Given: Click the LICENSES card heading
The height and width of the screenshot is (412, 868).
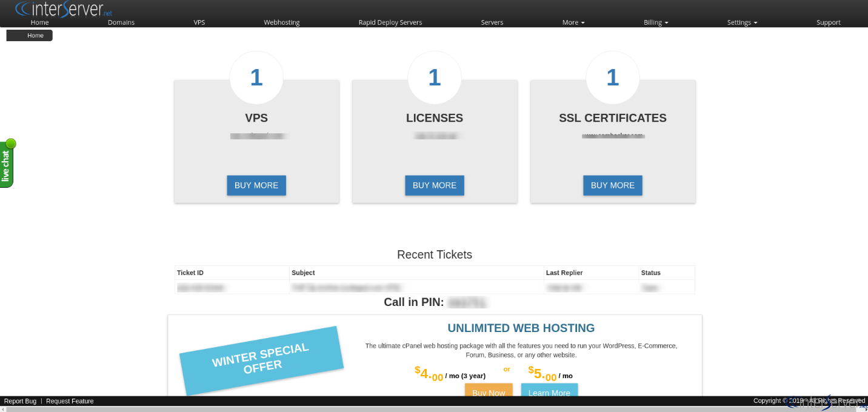Looking at the screenshot, I should click(x=435, y=118).
